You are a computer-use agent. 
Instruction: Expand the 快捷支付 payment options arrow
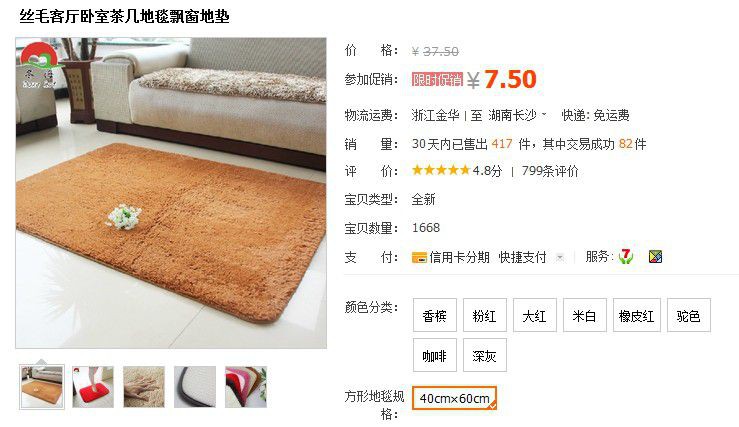tap(560, 257)
